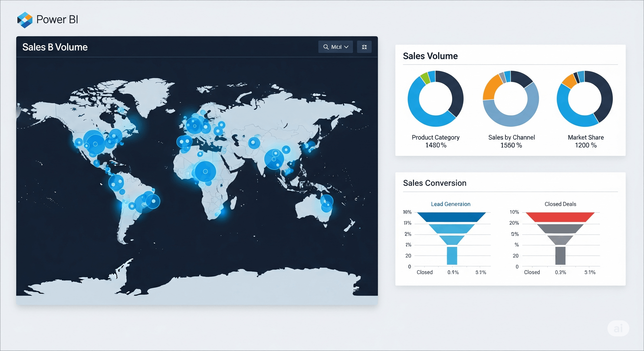The image size is (644, 351).
Task: Click the Lead Generation funnel title
Action: click(x=451, y=204)
